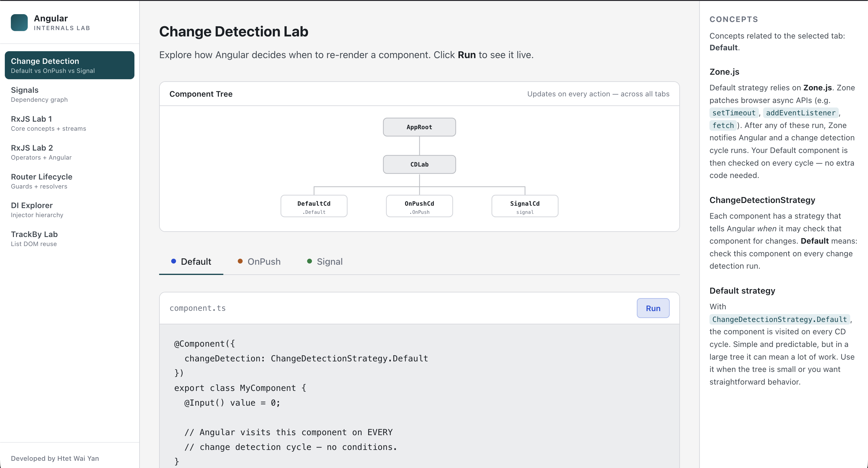Click the CDLab tree node
This screenshot has height=468, width=868.
coord(419,164)
